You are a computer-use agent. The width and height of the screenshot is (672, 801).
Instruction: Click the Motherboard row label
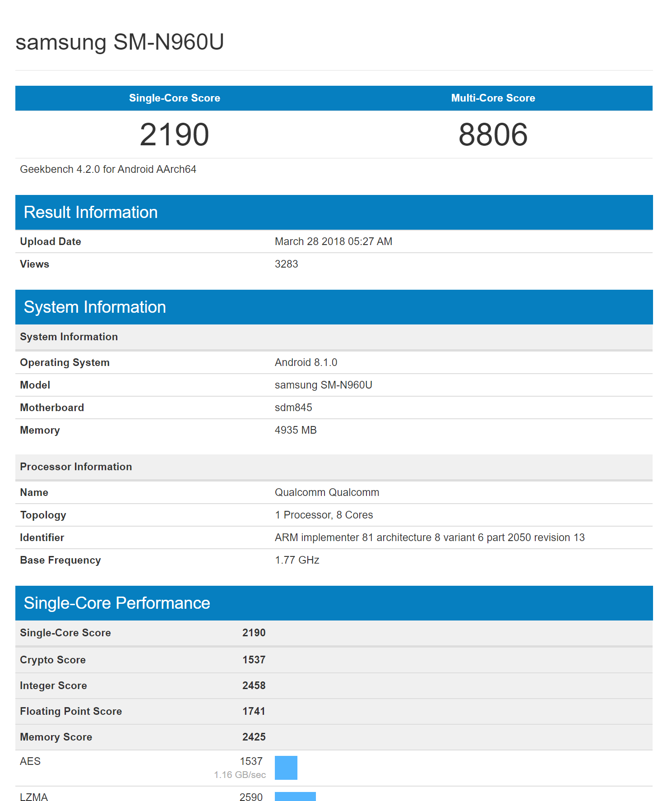pyautogui.click(x=52, y=407)
